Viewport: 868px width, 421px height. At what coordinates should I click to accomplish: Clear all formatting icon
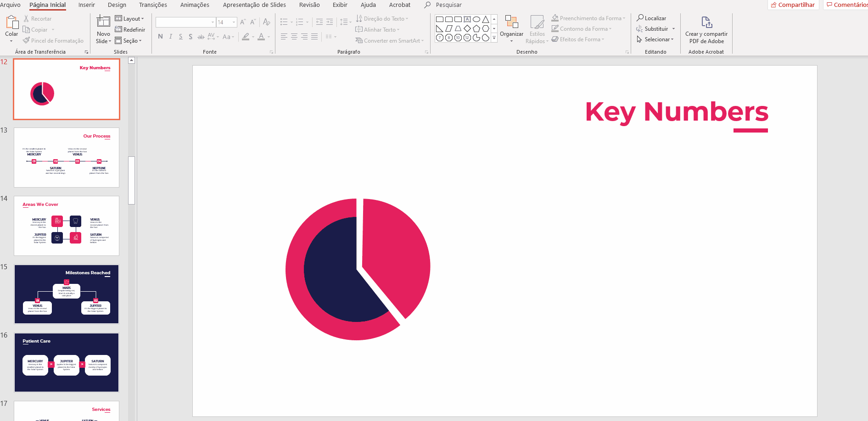point(267,22)
